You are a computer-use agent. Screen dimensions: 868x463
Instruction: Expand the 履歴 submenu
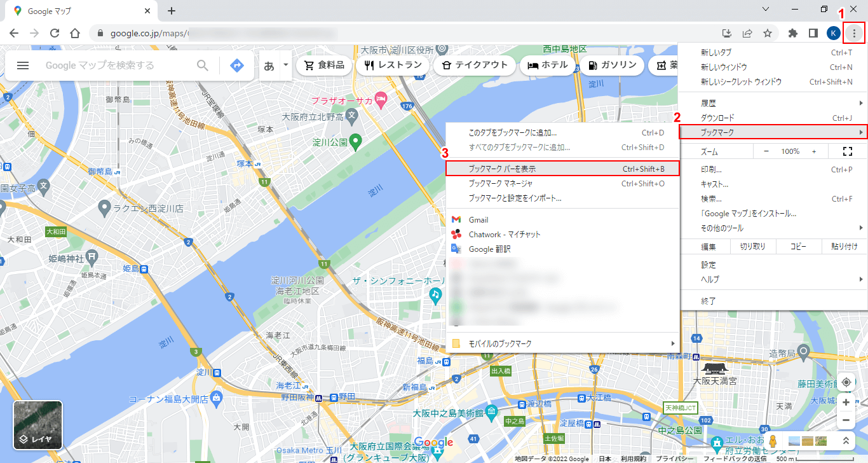tap(773, 102)
